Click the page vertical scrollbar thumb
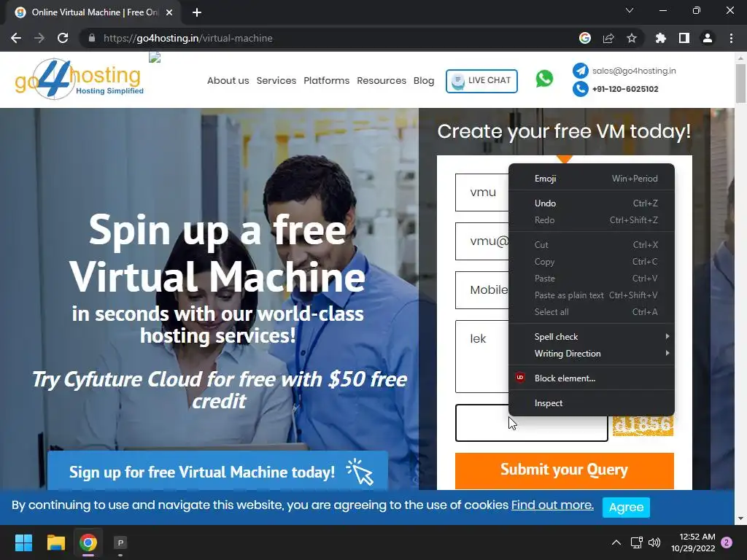Viewport: 747px width, 560px height. [740, 83]
